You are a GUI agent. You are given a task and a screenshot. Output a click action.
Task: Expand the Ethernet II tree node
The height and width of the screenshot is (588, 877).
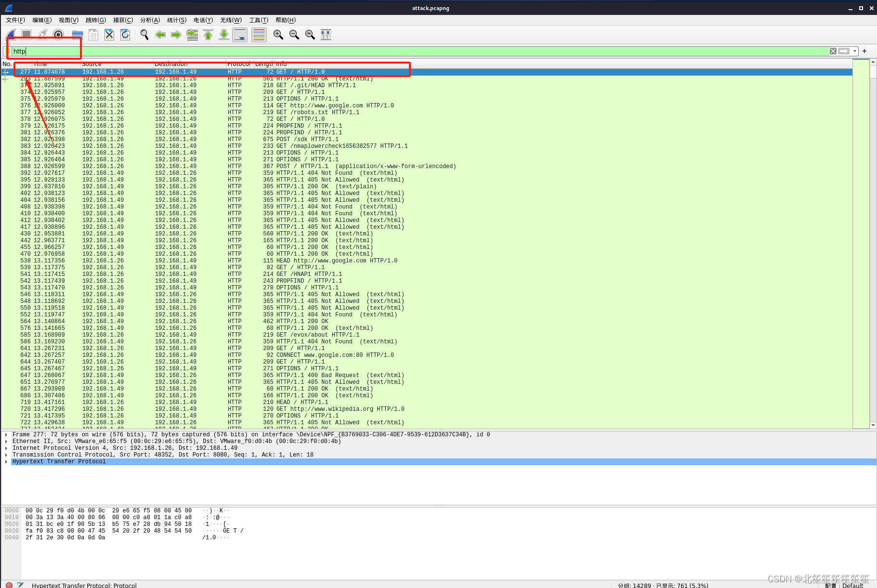click(6, 441)
